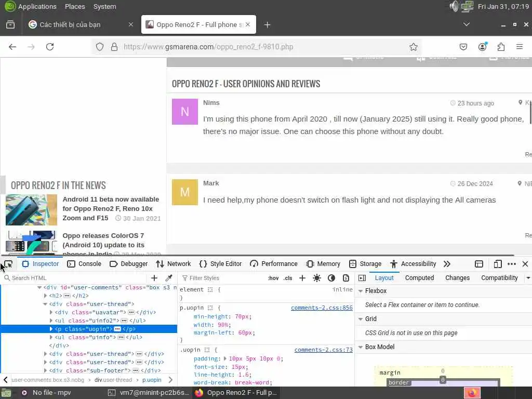Show more DevTools tabs chevron
The width and height of the screenshot is (532, 399).
pyautogui.click(x=447, y=264)
